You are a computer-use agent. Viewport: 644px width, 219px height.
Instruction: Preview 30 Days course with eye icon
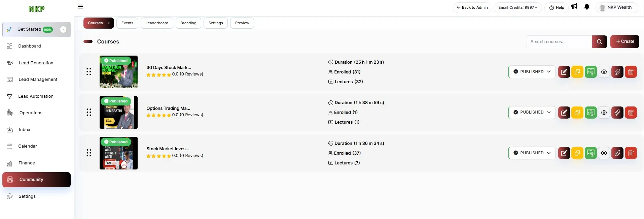click(x=604, y=72)
